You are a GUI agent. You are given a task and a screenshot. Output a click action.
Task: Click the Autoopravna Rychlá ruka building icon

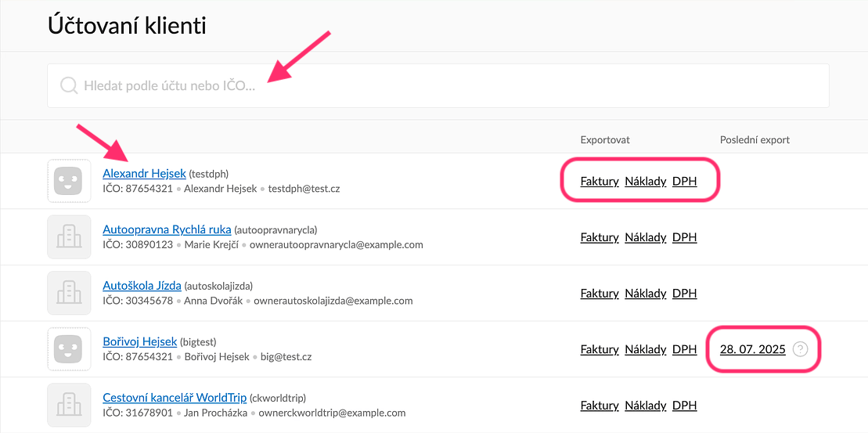[69, 237]
